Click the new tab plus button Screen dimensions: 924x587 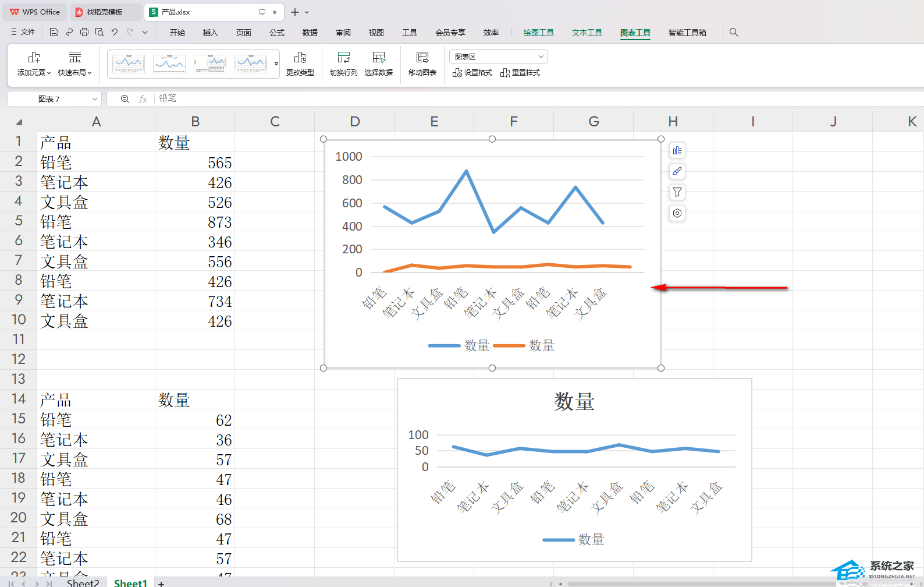tap(295, 12)
